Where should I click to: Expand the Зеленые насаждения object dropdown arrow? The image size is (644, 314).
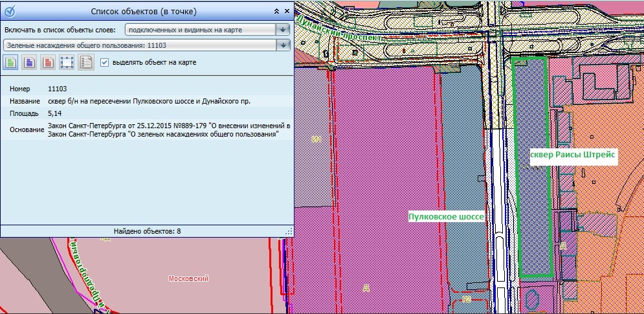(x=282, y=45)
